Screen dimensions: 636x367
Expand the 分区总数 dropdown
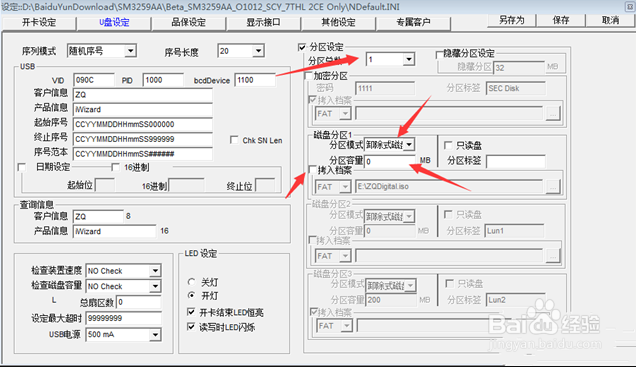coord(408,59)
